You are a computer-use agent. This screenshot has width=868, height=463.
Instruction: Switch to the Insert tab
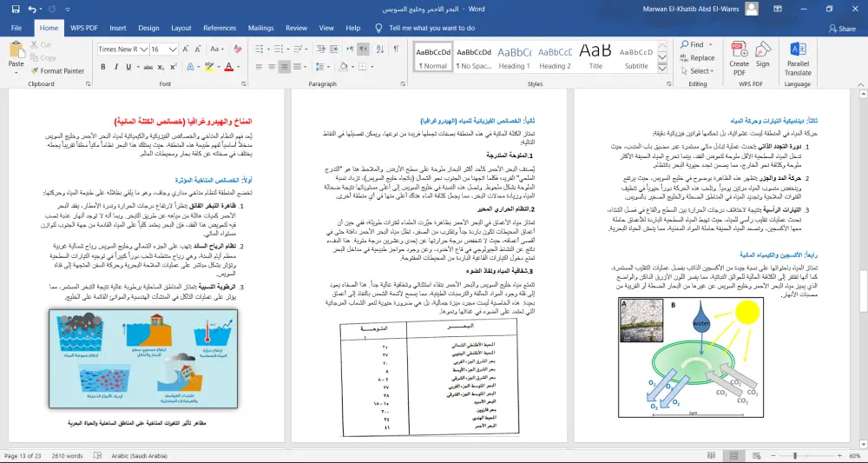click(x=118, y=28)
